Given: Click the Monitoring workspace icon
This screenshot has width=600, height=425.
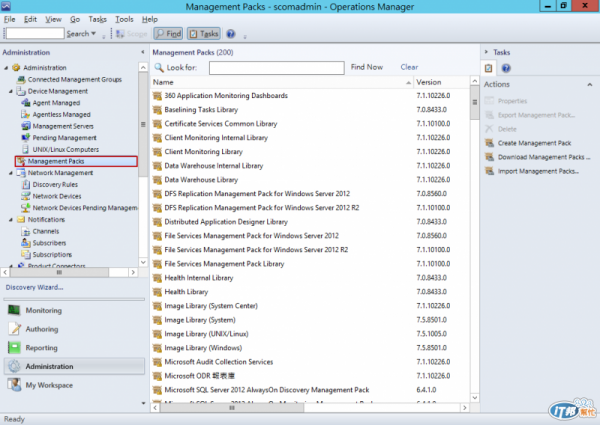Looking at the screenshot, I should coord(14,310).
